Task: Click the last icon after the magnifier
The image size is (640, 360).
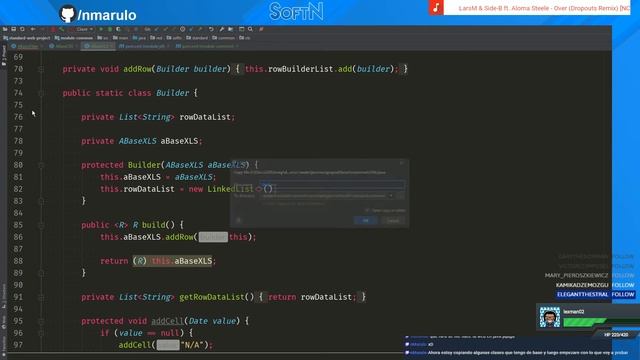Action: coord(261,29)
